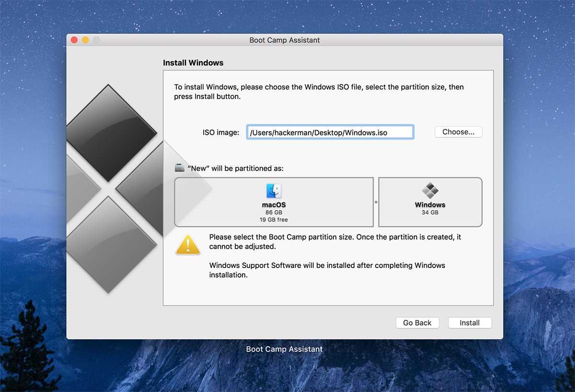
Task: Click the Boot Camp Assistant caption below window
Action: [x=285, y=349]
